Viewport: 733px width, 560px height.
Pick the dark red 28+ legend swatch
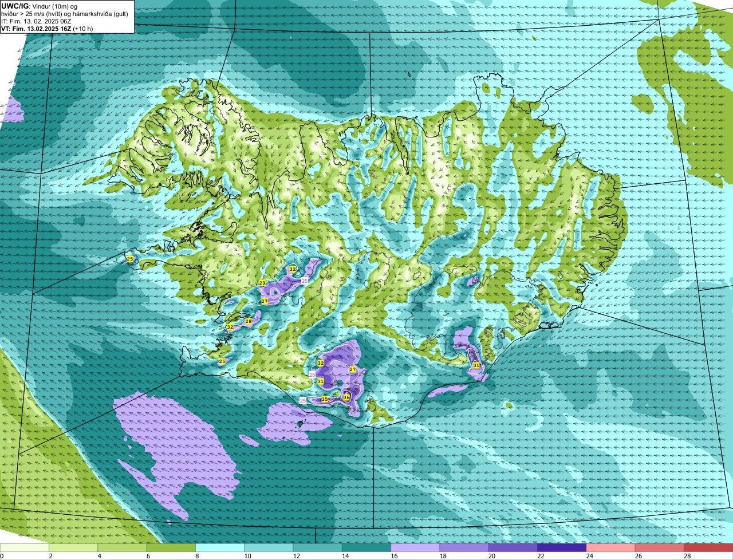(708, 547)
